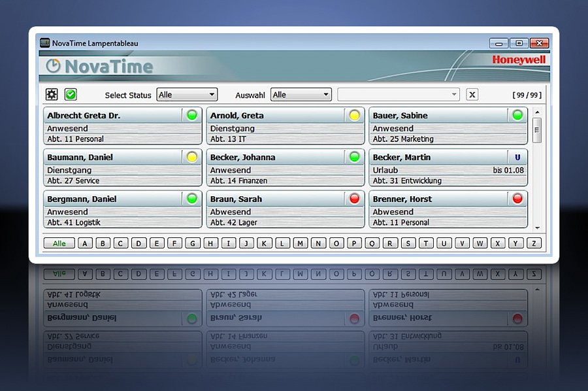Filter names by letter C

tap(121, 243)
